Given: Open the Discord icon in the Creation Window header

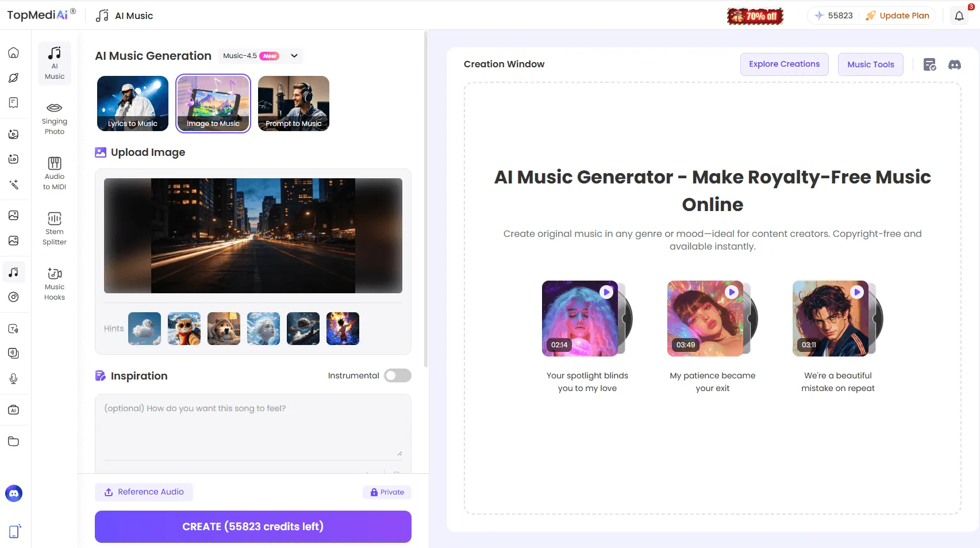Looking at the screenshot, I should pyautogui.click(x=954, y=64).
